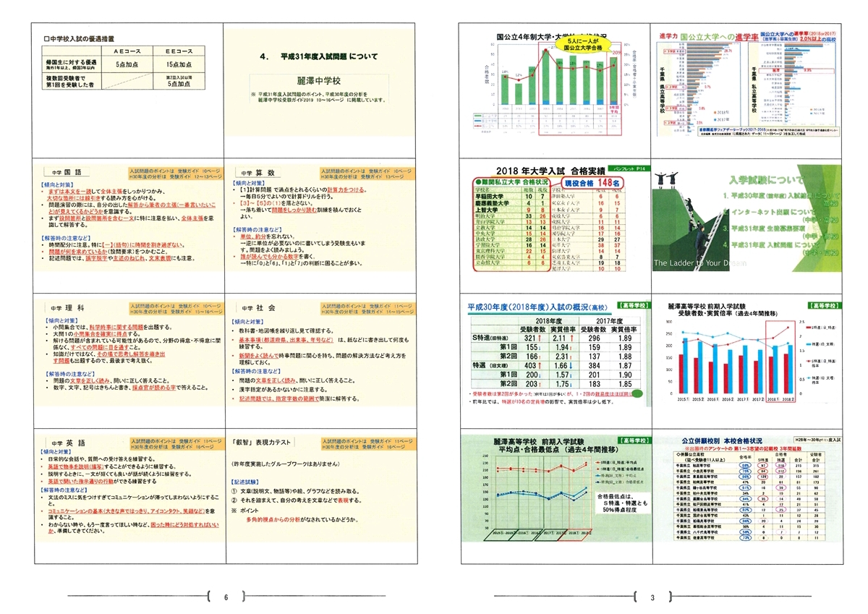The width and height of the screenshot is (868, 614).
Task: Select the S特進 row in the 概況 table
Action: (x=553, y=337)
